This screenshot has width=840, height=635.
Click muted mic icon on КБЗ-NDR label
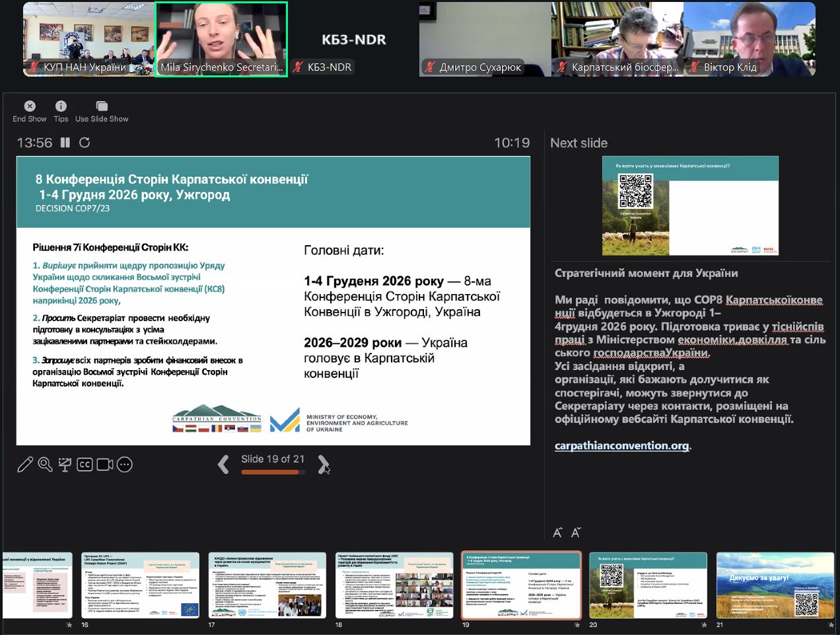click(298, 67)
